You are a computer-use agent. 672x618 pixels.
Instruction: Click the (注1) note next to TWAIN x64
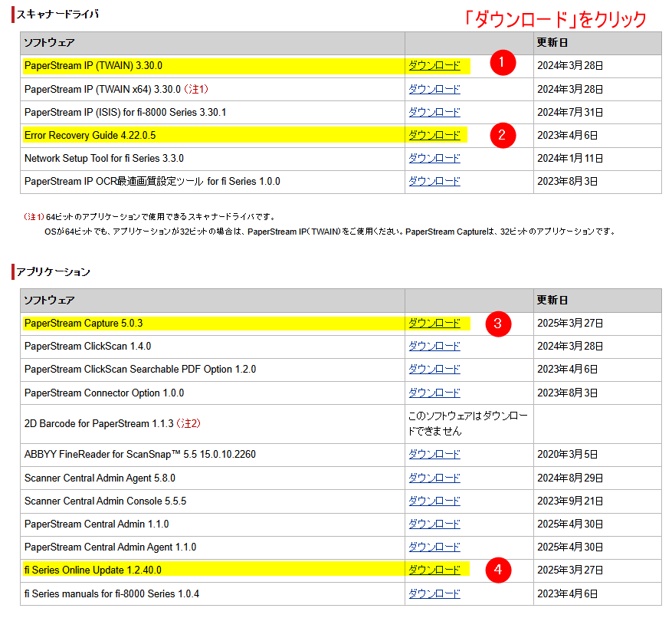point(196,89)
